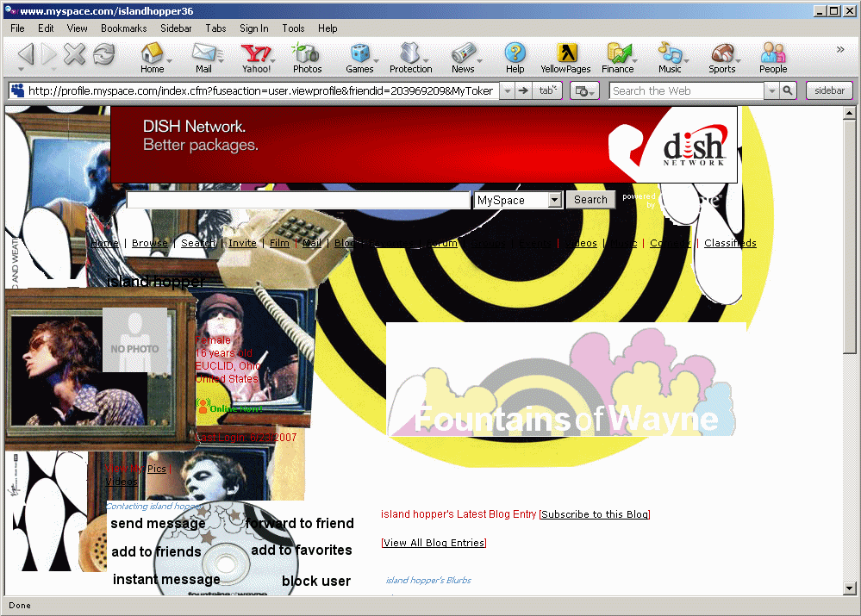The image size is (861, 616).
Task: Open the MySpace search scope dropdown
Action: [554, 200]
